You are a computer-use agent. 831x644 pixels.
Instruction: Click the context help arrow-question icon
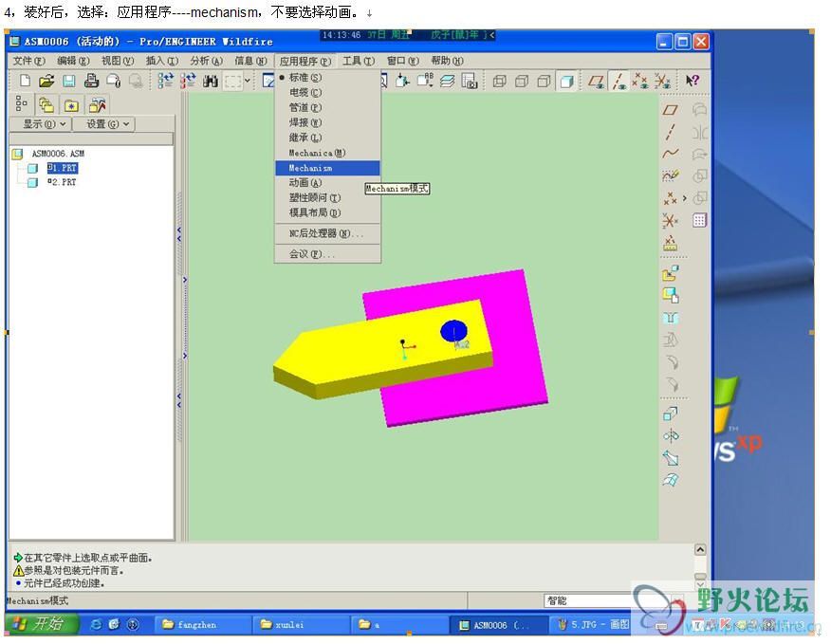coord(692,81)
